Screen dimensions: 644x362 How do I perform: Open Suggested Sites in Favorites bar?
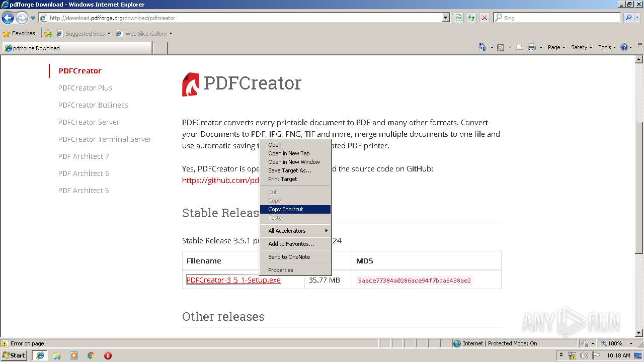click(x=84, y=34)
